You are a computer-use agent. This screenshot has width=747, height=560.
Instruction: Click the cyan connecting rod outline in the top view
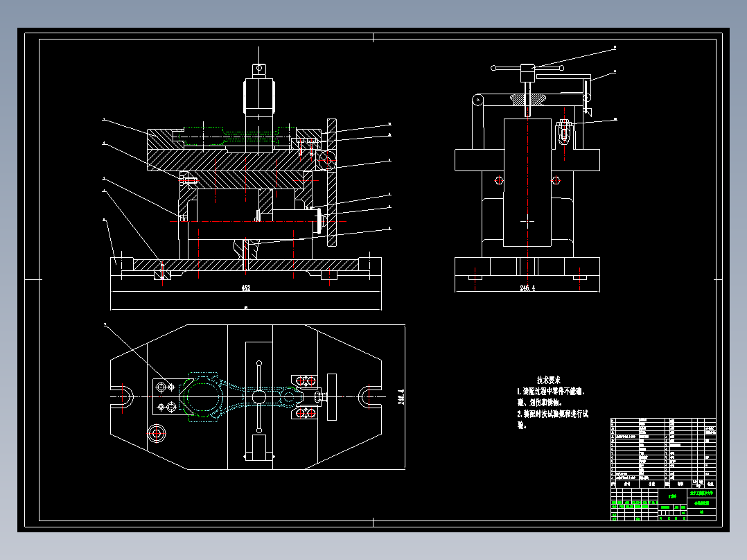click(241, 397)
